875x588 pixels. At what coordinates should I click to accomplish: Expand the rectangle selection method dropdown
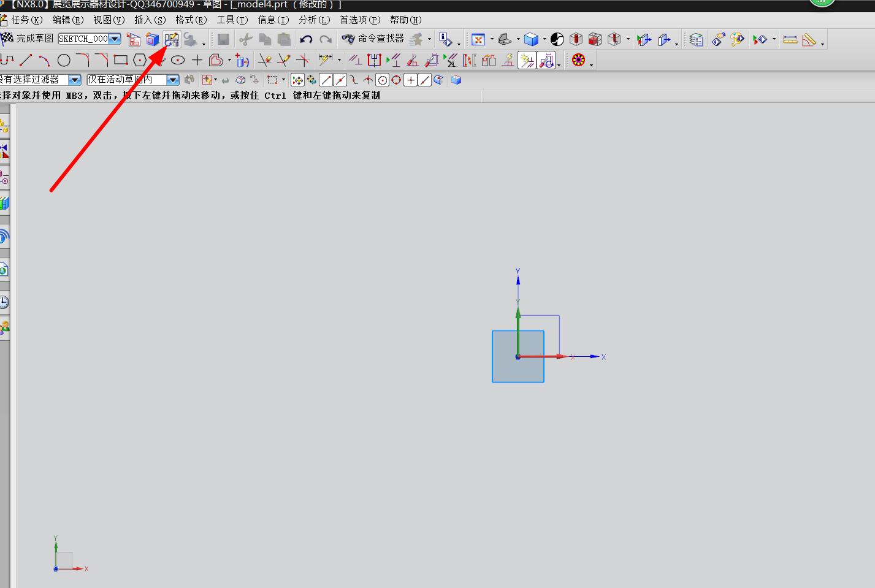click(x=283, y=80)
